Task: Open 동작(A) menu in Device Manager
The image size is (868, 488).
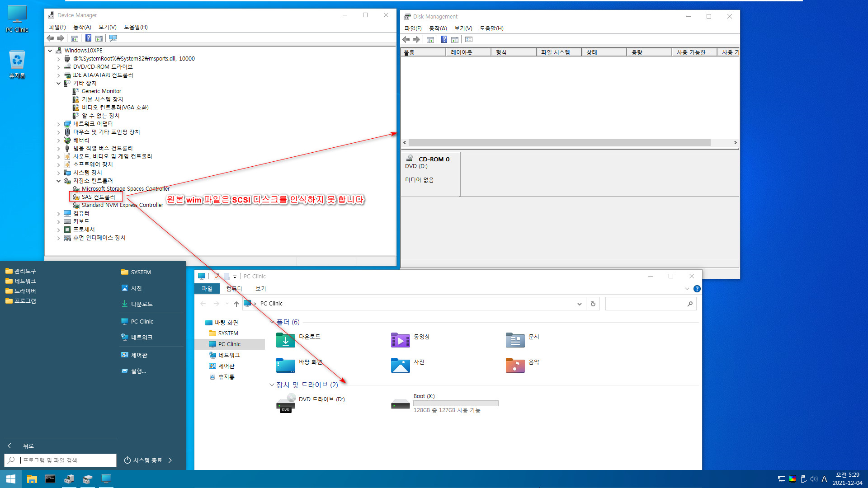Action: (x=82, y=27)
